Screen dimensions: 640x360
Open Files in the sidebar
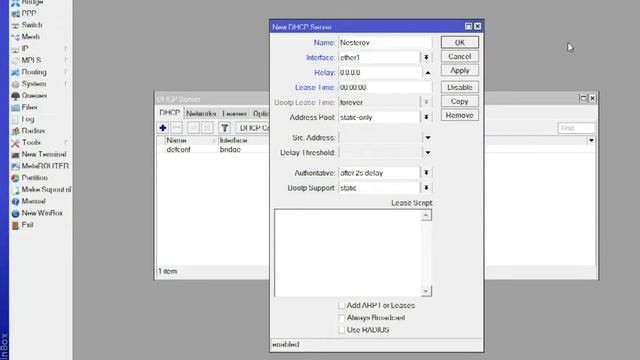pos(29,107)
